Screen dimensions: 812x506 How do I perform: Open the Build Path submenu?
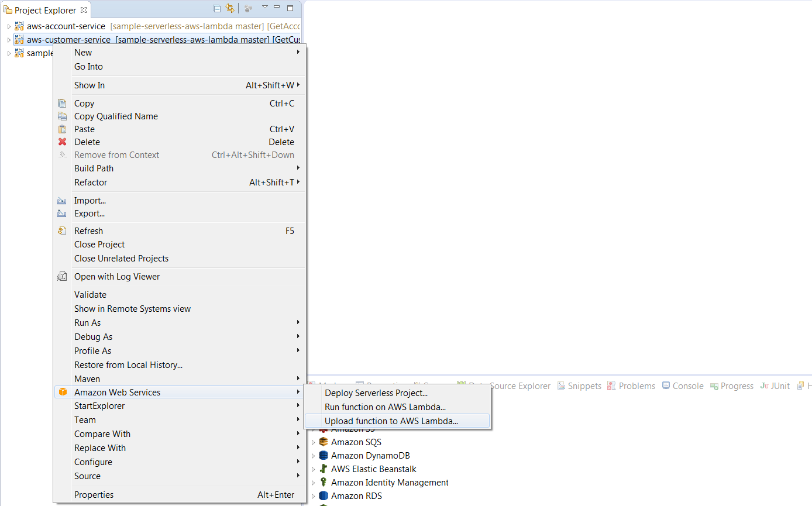180,168
